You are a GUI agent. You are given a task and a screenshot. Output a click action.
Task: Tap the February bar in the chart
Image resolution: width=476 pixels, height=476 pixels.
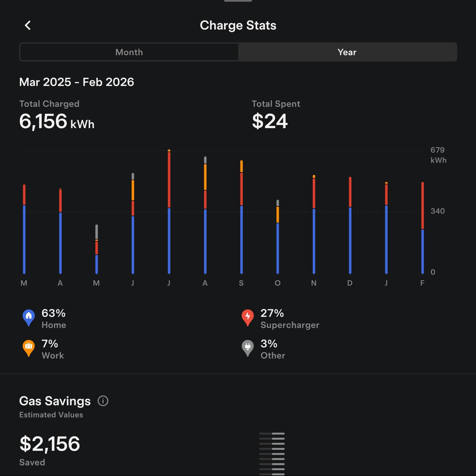422,228
